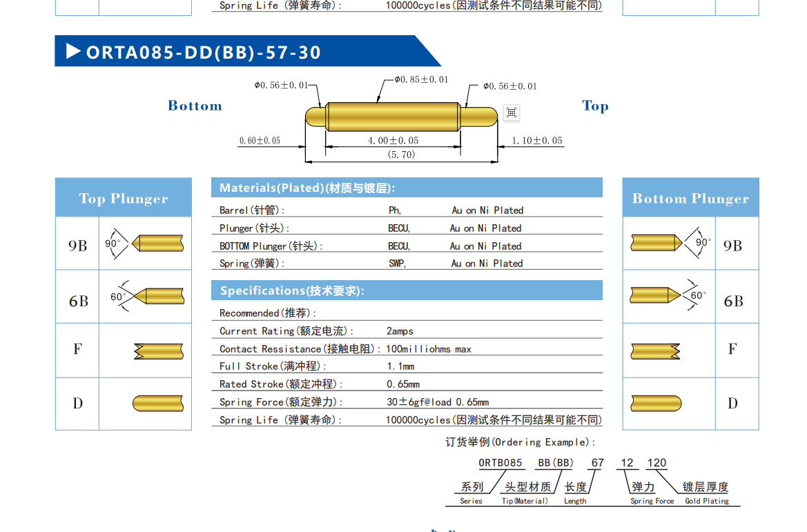Click the D round bottom plunger image
The height and width of the screenshot is (532, 807).
tap(656, 403)
